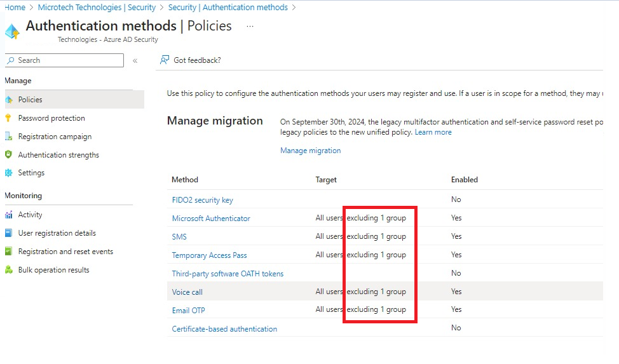Screen dimensions: 619x364
Task: Open Security | Authentication methods breadcrumb
Action: [x=228, y=8]
